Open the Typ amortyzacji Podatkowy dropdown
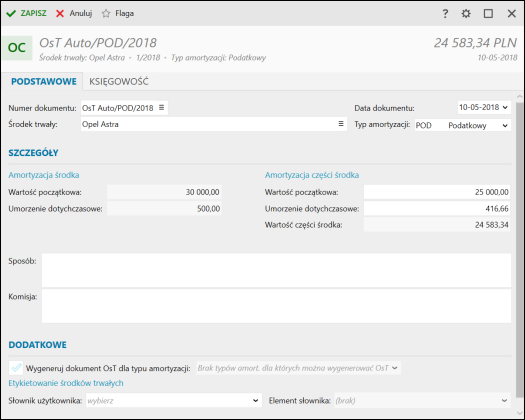 [505, 126]
